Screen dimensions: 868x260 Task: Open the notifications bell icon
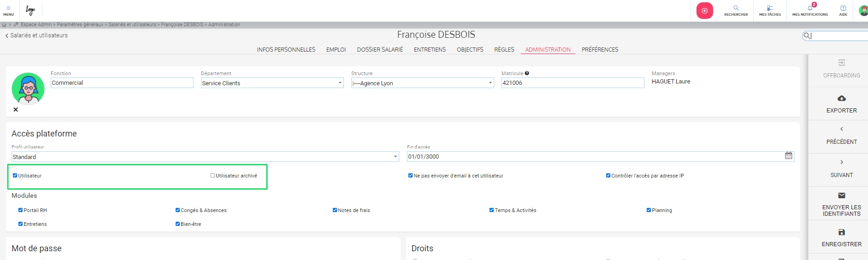point(810,8)
